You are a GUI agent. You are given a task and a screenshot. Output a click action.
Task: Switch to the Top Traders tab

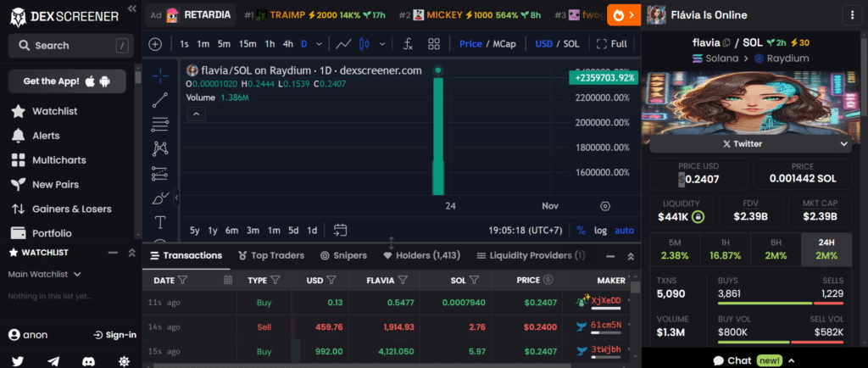click(271, 256)
